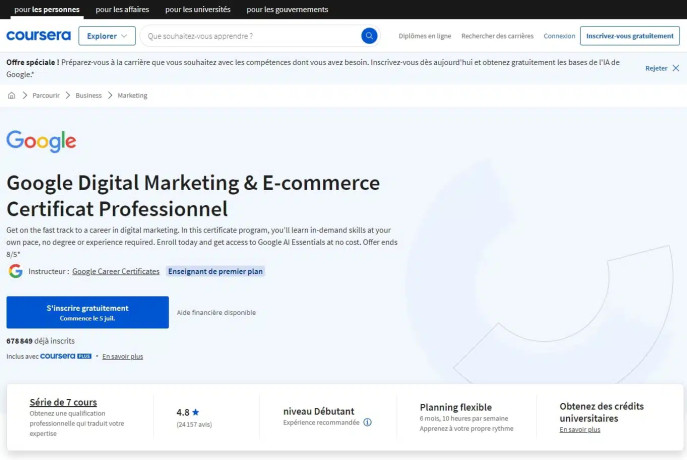The image size is (687, 460).
Task: Click the Planning flexible heading
Action: 456,407
